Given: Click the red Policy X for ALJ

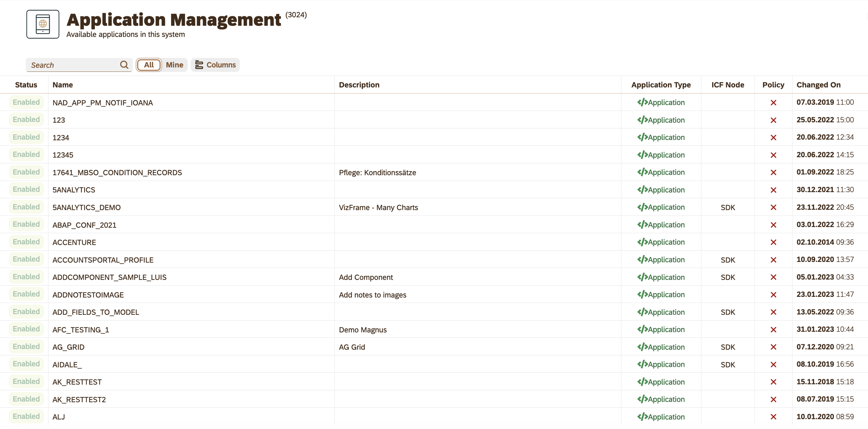Looking at the screenshot, I should click(773, 417).
